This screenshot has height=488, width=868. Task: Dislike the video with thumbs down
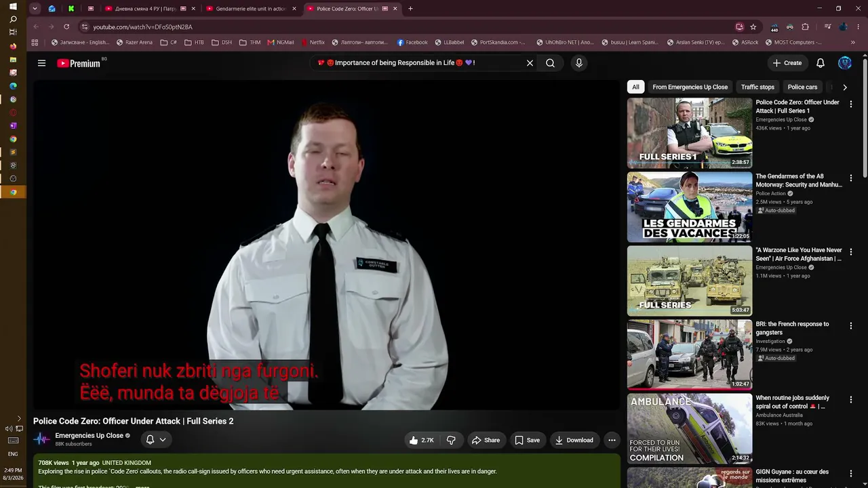pos(451,440)
